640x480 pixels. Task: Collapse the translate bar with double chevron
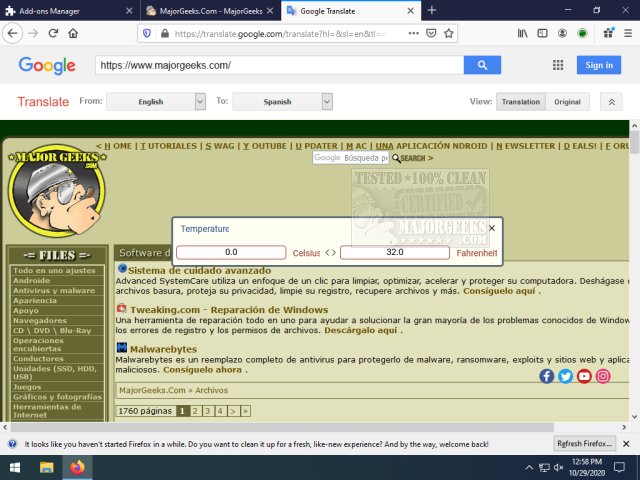[x=611, y=102]
